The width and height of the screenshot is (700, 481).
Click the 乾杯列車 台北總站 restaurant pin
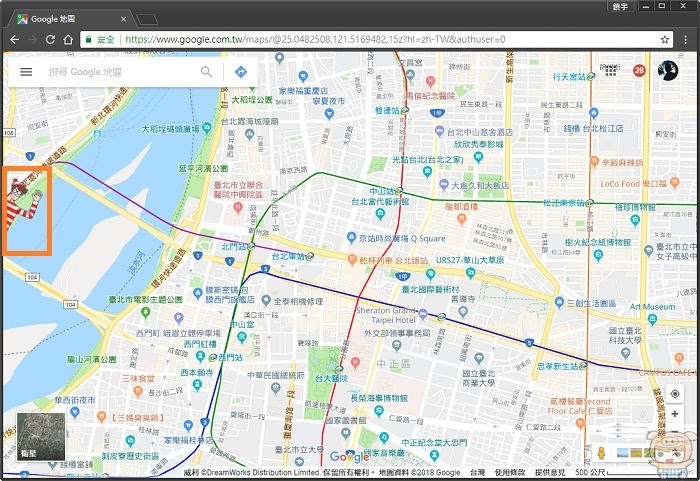point(352,259)
